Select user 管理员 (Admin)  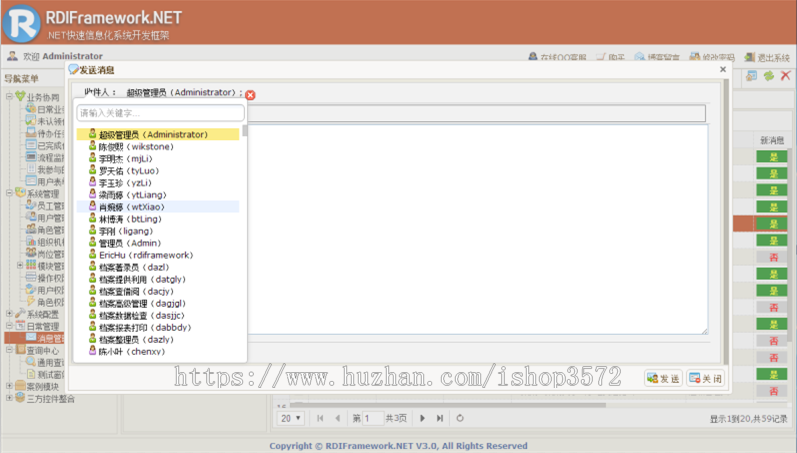[158, 243]
